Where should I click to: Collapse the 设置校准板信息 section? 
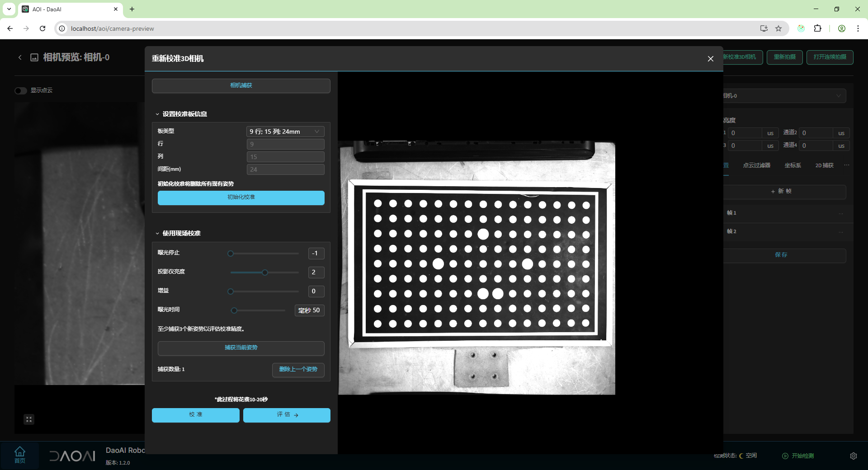pyautogui.click(x=157, y=114)
